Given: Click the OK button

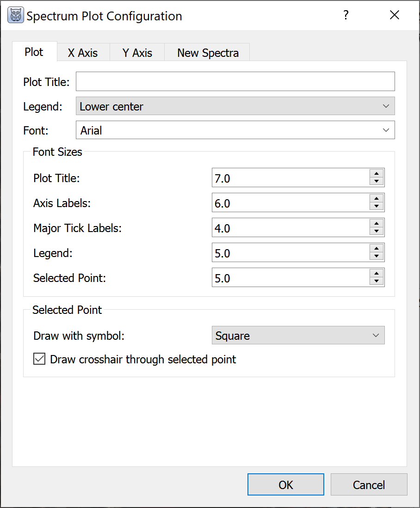Looking at the screenshot, I should [286, 484].
